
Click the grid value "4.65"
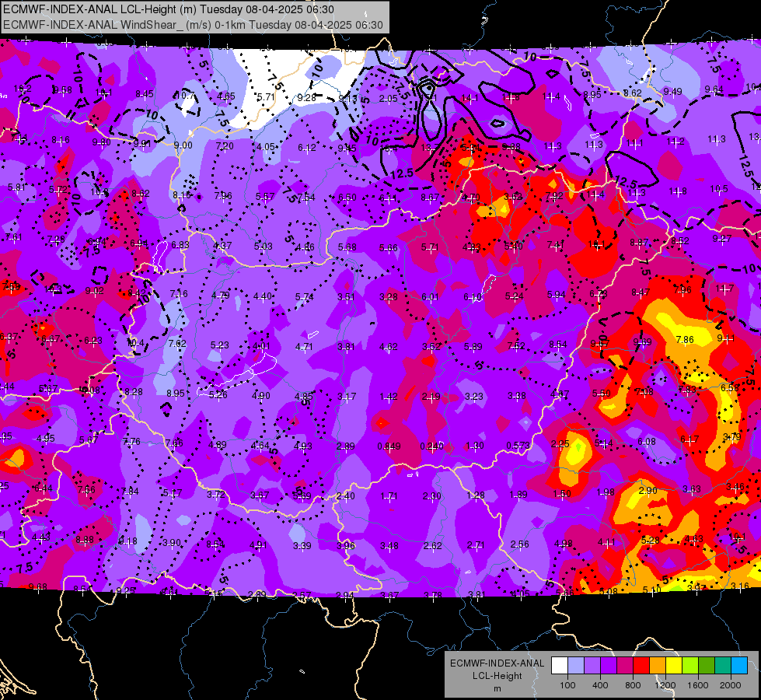pos(226,96)
